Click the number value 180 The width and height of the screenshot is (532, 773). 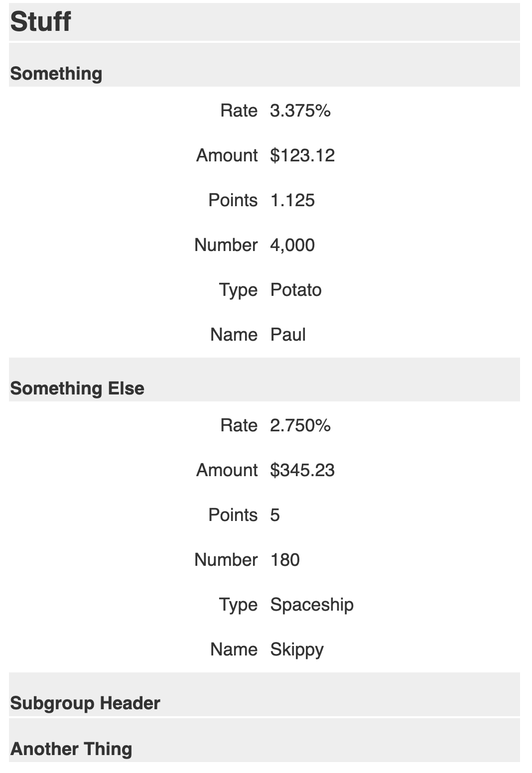click(285, 560)
